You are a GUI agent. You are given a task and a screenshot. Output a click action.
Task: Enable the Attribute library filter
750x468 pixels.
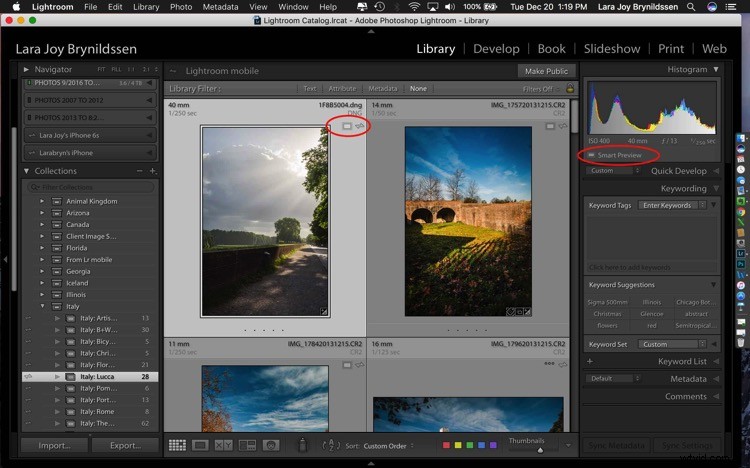342,89
